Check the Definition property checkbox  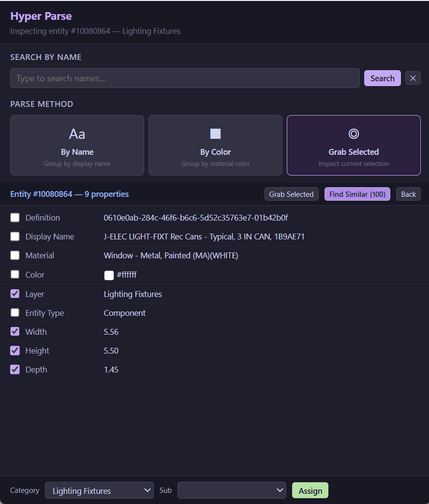(x=15, y=218)
